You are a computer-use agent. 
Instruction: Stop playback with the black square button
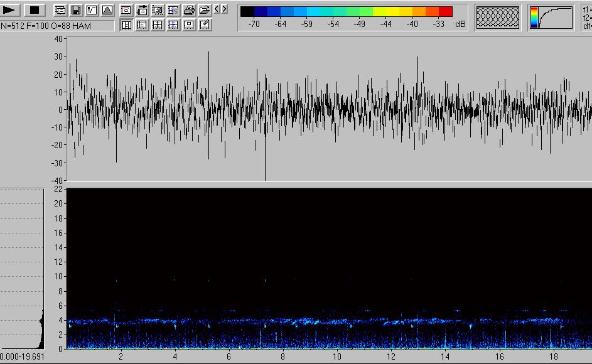(35, 10)
